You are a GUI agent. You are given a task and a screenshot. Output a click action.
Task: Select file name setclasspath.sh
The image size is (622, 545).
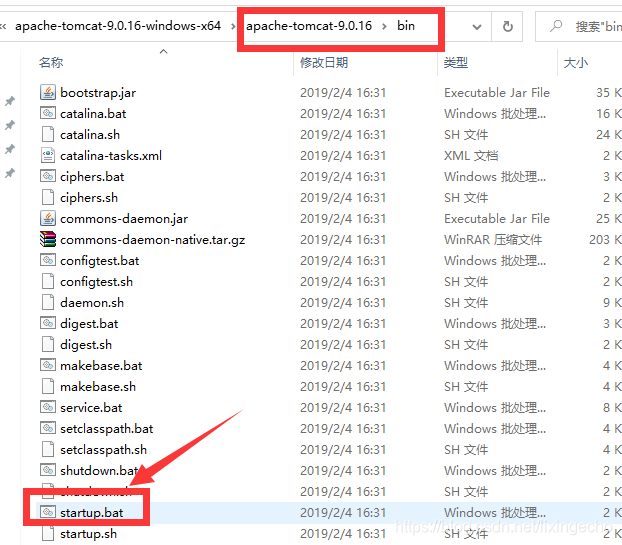[104, 449]
